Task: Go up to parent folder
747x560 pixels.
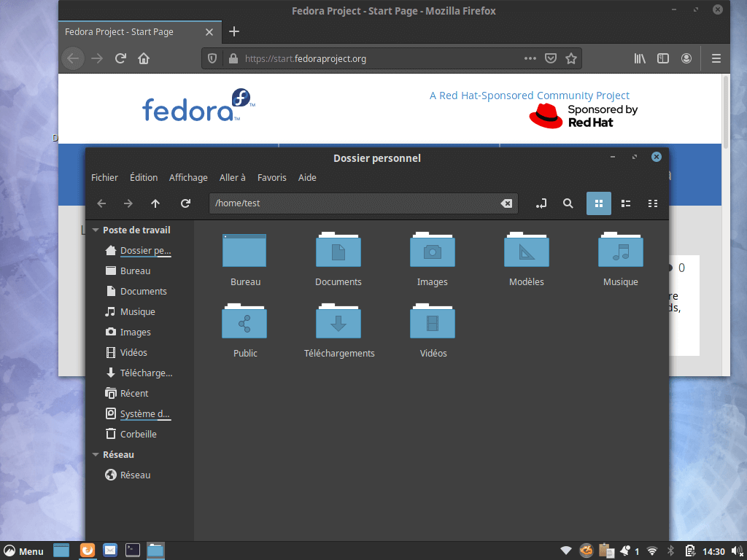Action: pyautogui.click(x=155, y=203)
